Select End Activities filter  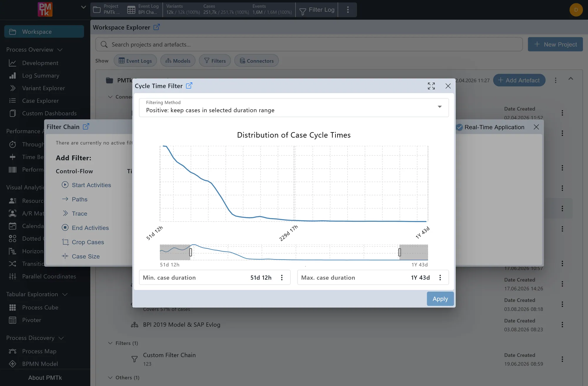(x=85, y=228)
